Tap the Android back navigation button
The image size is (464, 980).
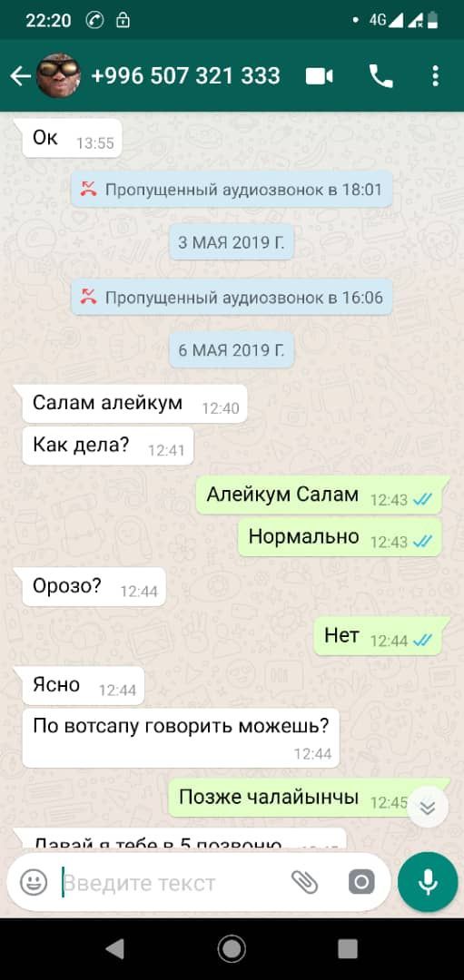115,949
